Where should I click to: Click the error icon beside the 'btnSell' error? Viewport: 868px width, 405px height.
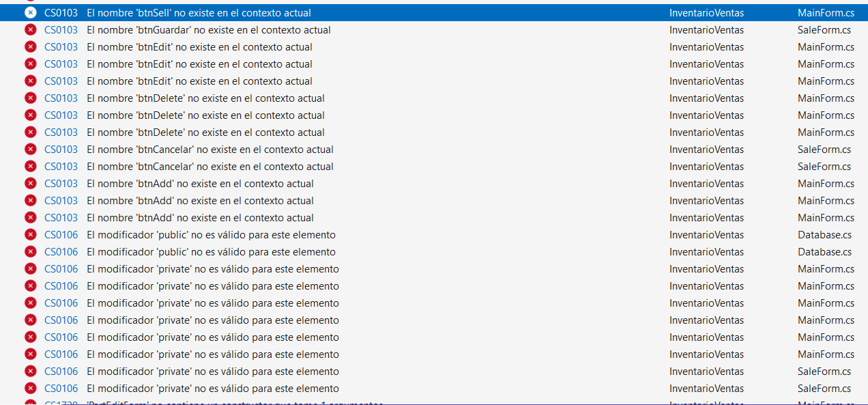[30, 13]
